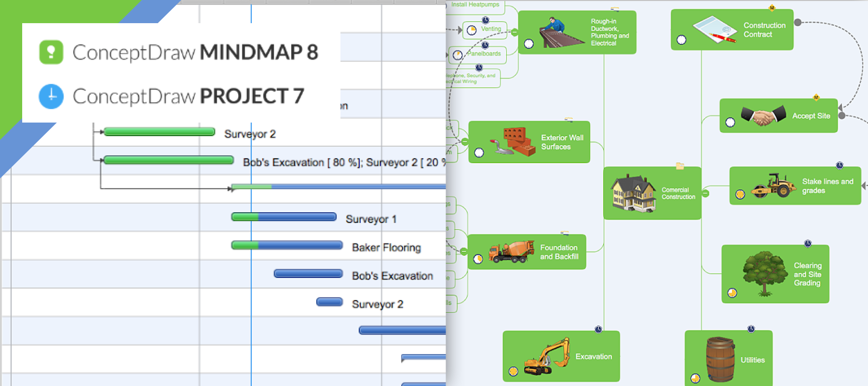Click the cement truck icon in Foundation and Backfill
This screenshot has height=386, width=868.
click(511, 251)
